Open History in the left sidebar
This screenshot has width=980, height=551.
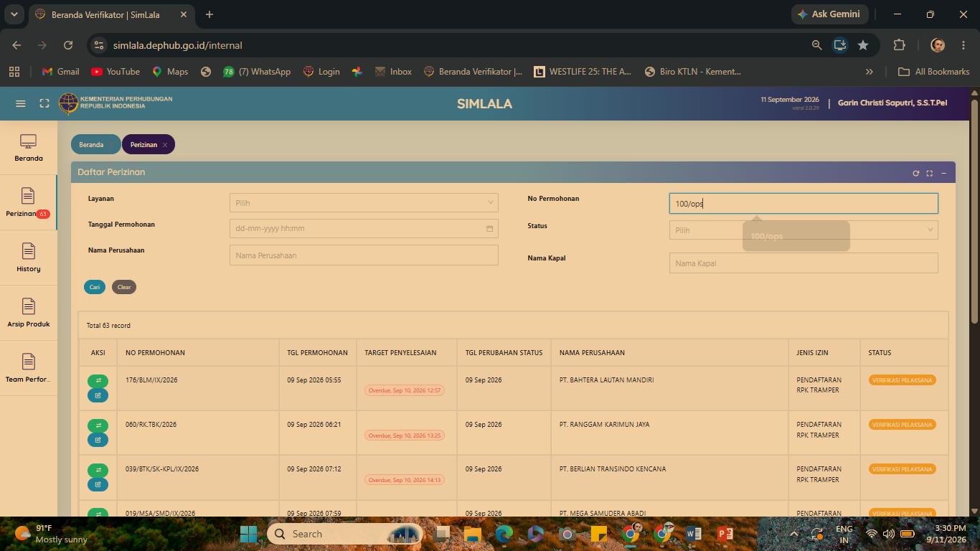[x=29, y=258]
